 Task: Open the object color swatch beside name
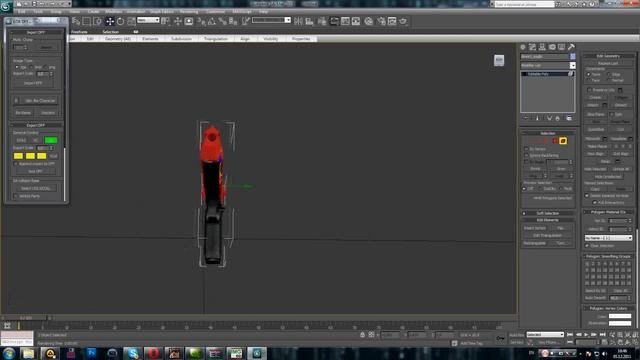[573, 56]
